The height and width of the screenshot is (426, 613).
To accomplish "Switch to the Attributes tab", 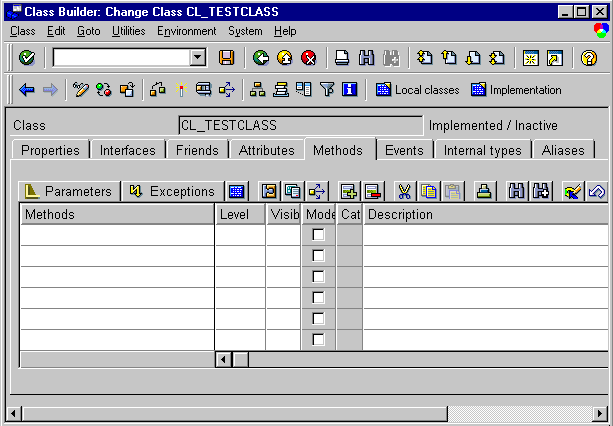I will 267,150.
